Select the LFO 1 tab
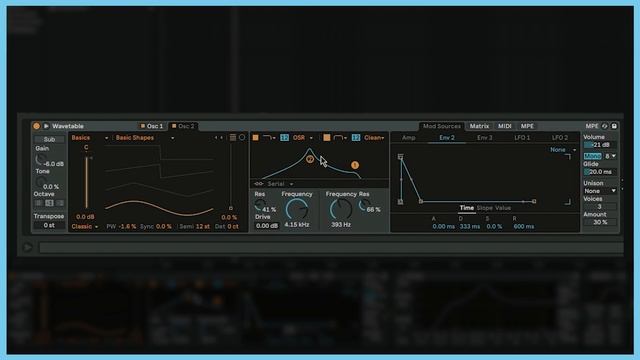 pyautogui.click(x=522, y=138)
